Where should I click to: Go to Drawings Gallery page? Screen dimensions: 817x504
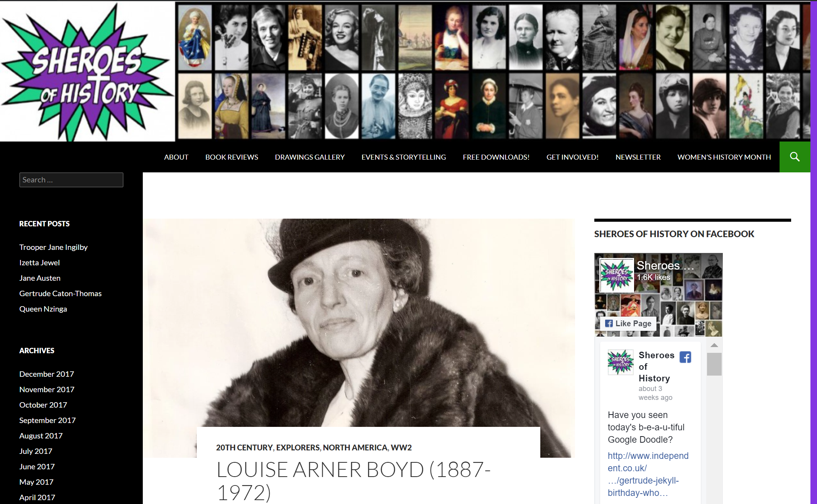(310, 157)
